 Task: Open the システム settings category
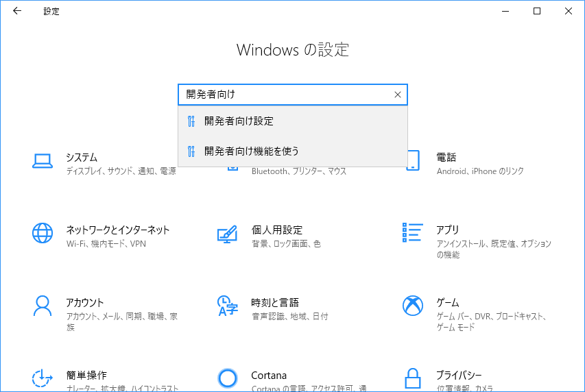pyautogui.click(x=82, y=158)
